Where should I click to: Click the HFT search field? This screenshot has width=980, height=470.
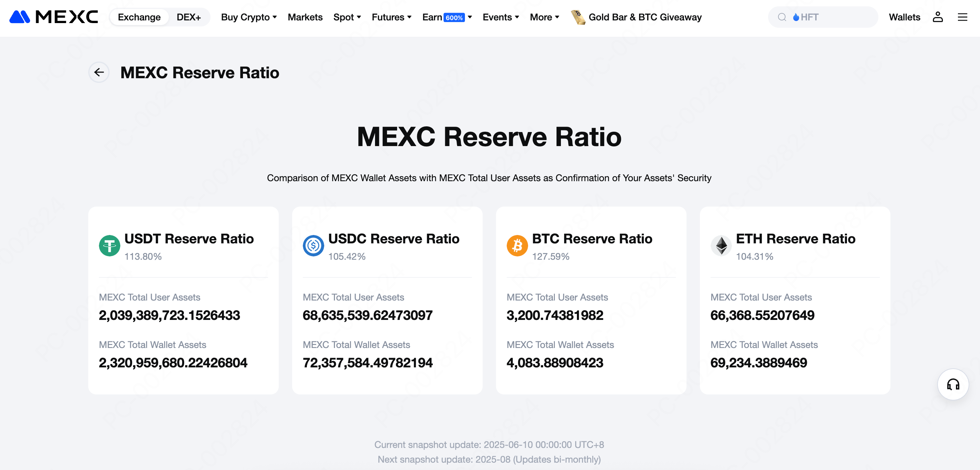click(829, 17)
